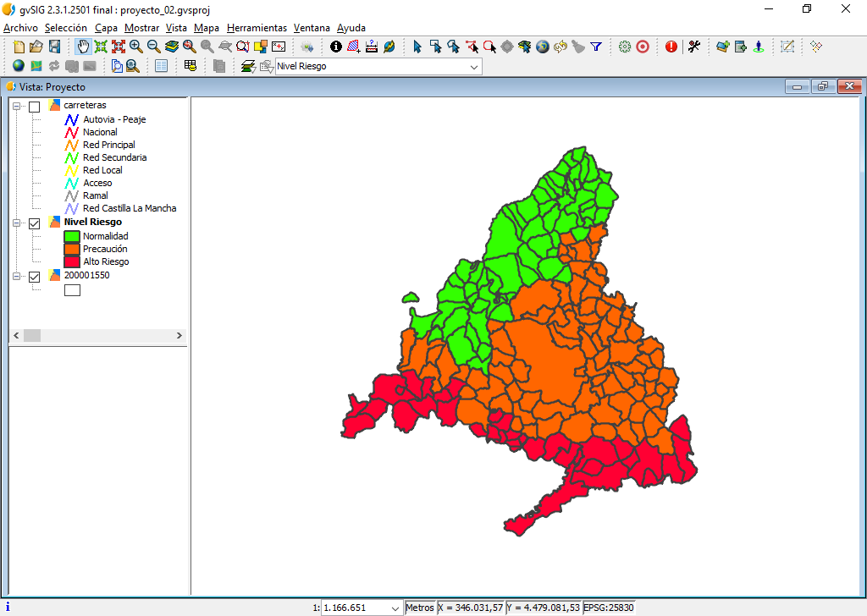Select the Measure distance ruler tool

coord(372,47)
